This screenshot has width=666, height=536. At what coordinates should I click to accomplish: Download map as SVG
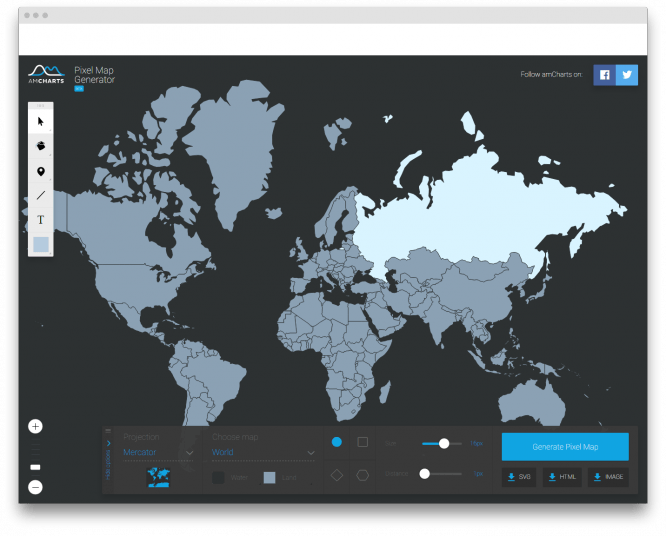pos(519,477)
